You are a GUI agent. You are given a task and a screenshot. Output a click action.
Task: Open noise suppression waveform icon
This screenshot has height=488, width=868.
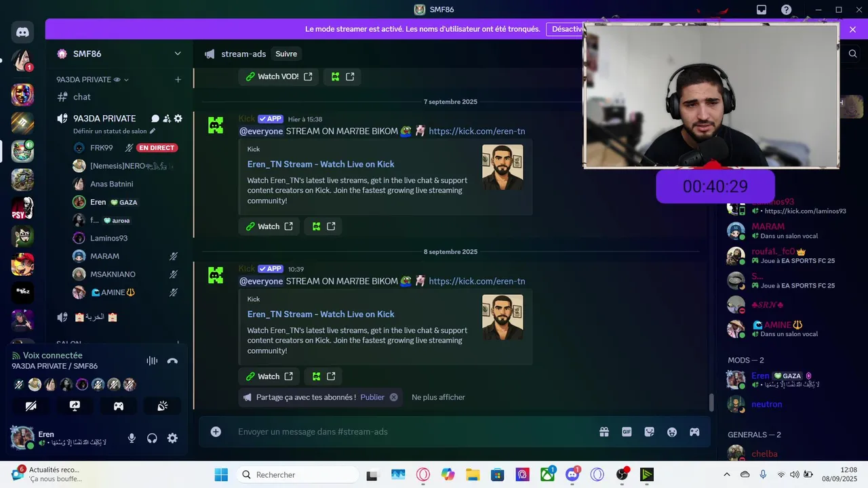152,361
